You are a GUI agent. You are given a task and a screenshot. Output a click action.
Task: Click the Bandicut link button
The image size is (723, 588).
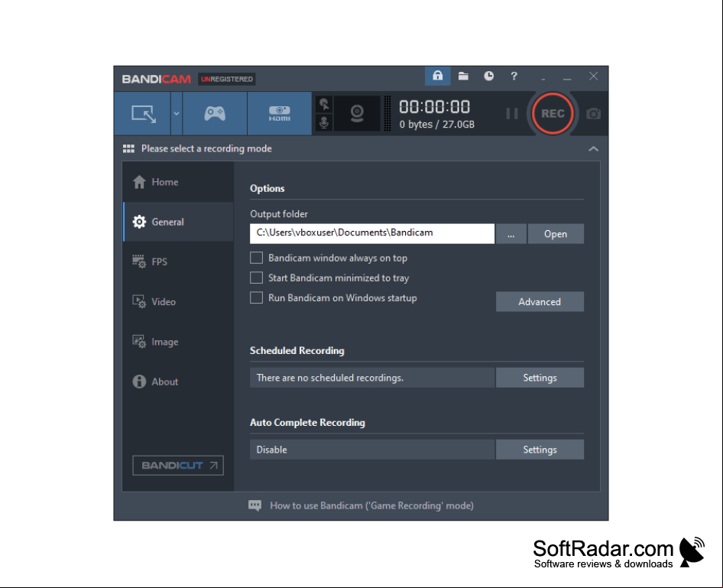[178, 466]
